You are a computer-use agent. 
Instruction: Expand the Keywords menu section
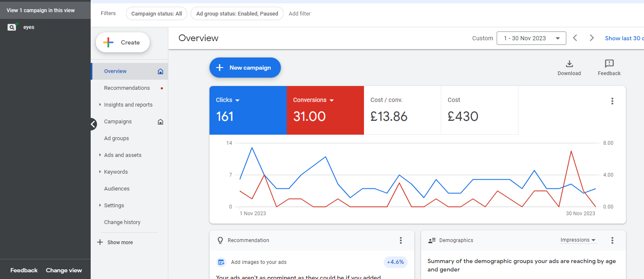[x=115, y=172]
